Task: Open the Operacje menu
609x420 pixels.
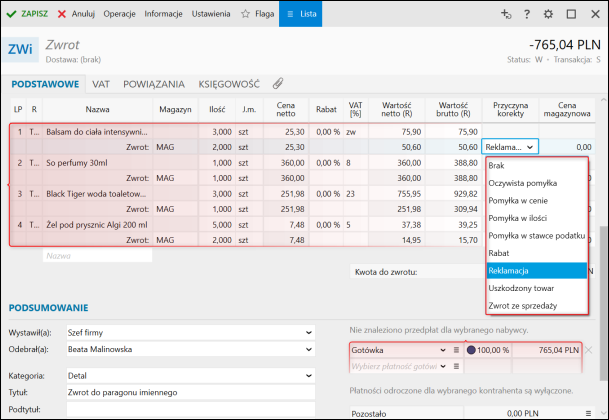Action: (x=119, y=14)
